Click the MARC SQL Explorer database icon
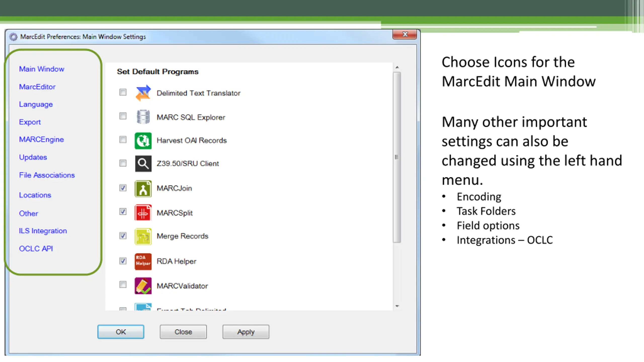The image size is (644, 362). pos(143,117)
